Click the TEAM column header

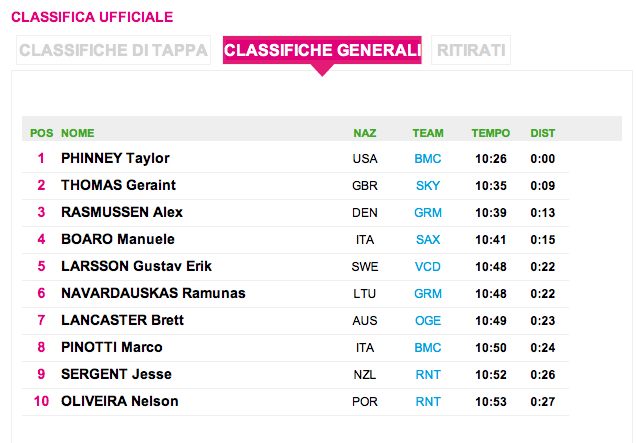point(427,133)
